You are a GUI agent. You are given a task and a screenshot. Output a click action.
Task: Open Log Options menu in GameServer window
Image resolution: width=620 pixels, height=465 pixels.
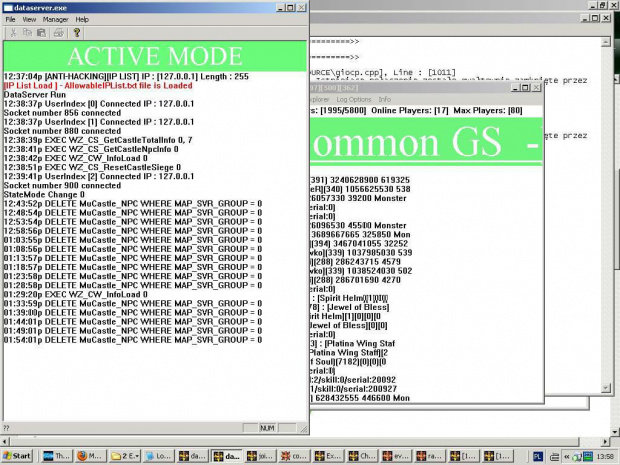point(353,99)
